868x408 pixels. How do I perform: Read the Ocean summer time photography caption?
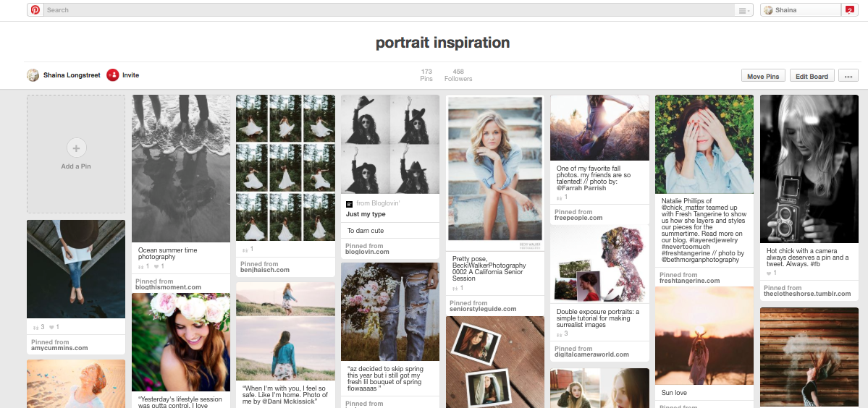[x=168, y=253]
